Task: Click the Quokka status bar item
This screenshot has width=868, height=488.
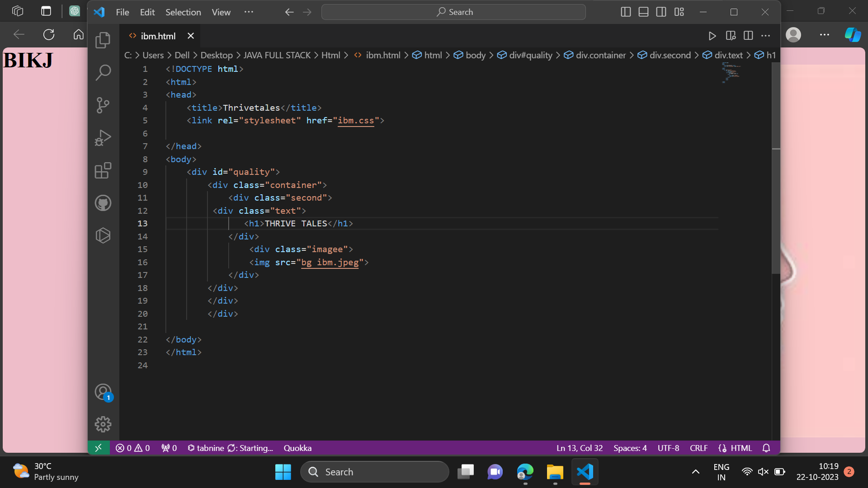Action: point(297,448)
